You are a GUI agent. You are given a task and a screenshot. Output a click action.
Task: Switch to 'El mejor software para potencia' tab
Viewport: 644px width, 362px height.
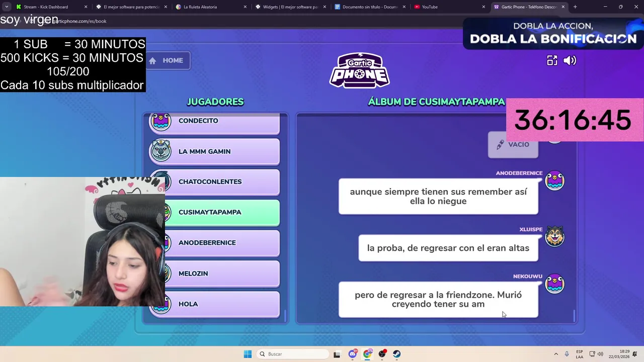pyautogui.click(x=131, y=7)
